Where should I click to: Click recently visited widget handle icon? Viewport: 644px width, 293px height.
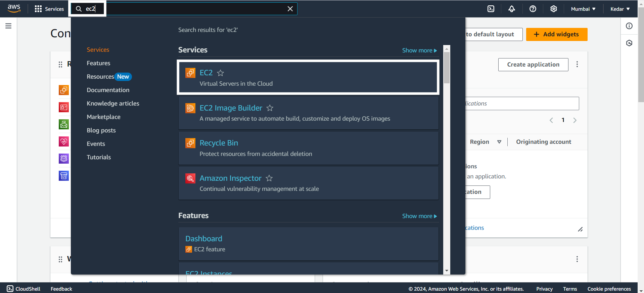click(x=60, y=64)
